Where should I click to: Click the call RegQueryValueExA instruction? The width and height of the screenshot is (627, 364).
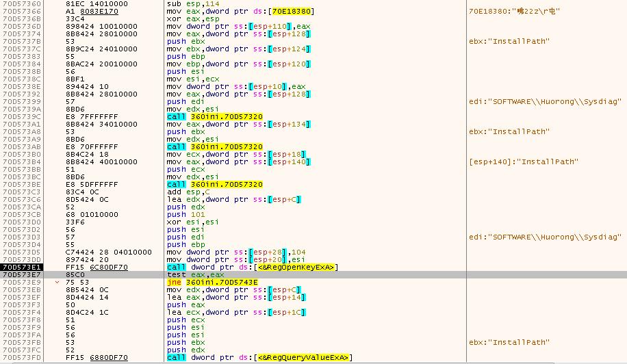tap(259, 357)
